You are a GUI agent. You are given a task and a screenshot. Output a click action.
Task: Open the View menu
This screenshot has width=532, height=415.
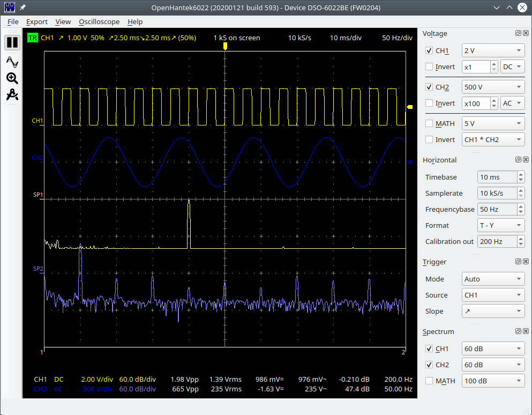[x=63, y=22]
